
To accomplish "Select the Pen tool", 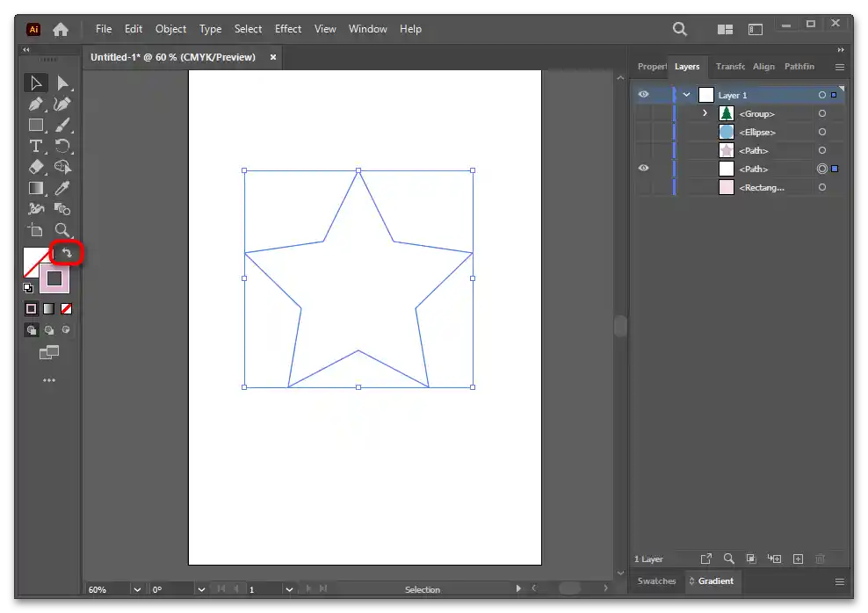I will tap(36, 104).
